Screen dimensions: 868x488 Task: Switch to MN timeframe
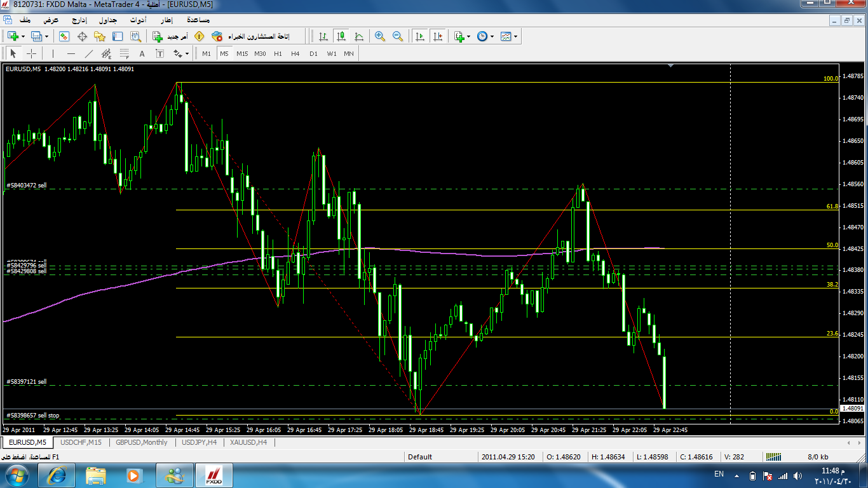349,54
